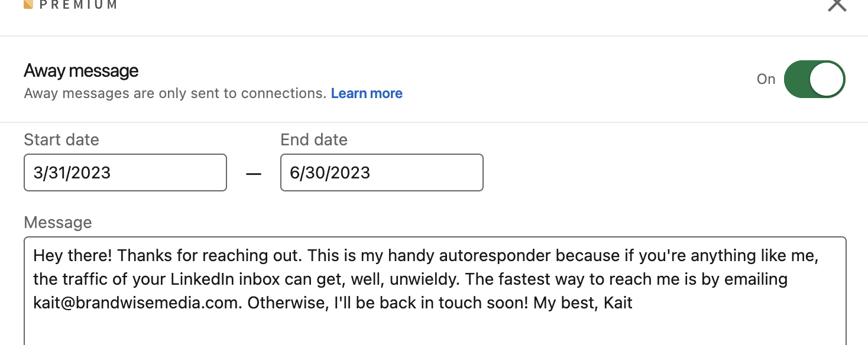Click the dash between the date fields
Viewport: 868px width, 345px height.
coord(254,174)
